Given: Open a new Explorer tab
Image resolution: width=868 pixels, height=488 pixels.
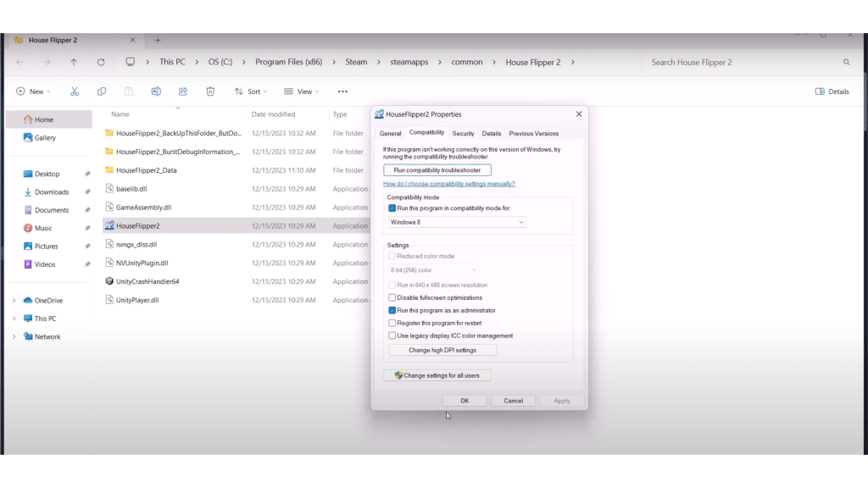Looking at the screenshot, I should pos(158,40).
